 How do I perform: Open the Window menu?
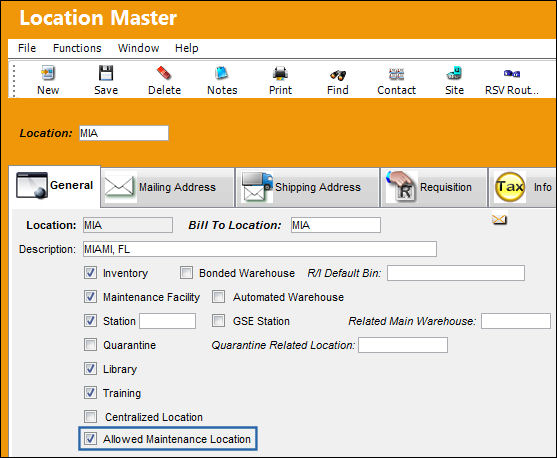click(x=139, y=48)
